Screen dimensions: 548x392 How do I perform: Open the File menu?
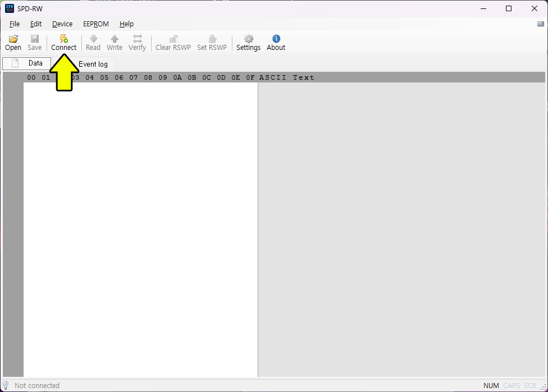[x=15, y=24]
